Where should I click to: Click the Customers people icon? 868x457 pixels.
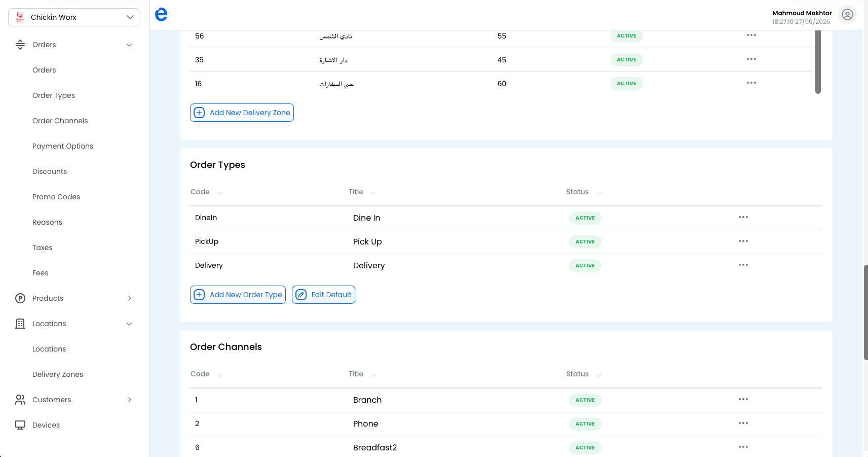coord(20,400)
